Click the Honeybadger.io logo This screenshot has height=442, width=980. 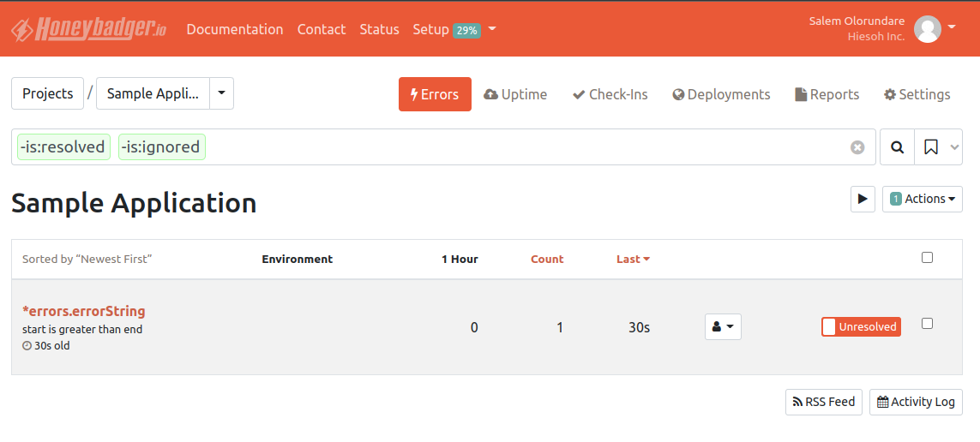coord(88,29)
